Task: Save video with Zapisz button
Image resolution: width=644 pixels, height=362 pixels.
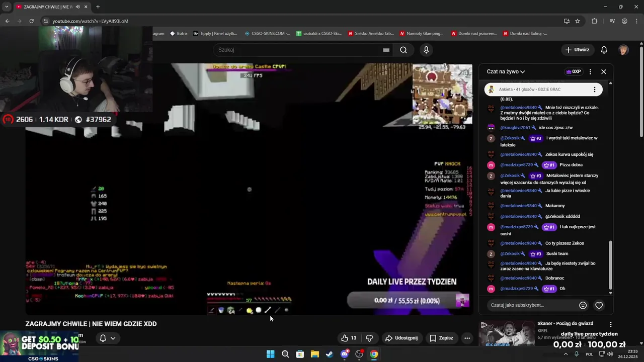Action: click(441, 338)
